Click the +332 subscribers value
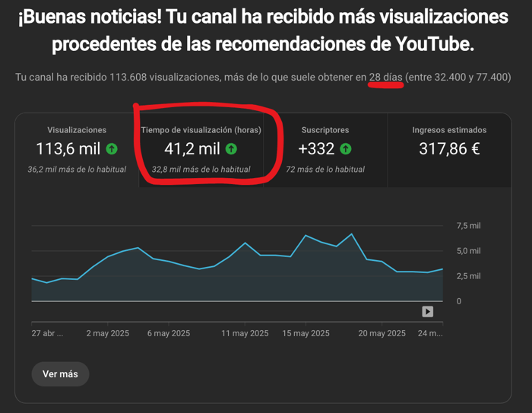The height and width of the screenshot is (413, 532). 316,149
